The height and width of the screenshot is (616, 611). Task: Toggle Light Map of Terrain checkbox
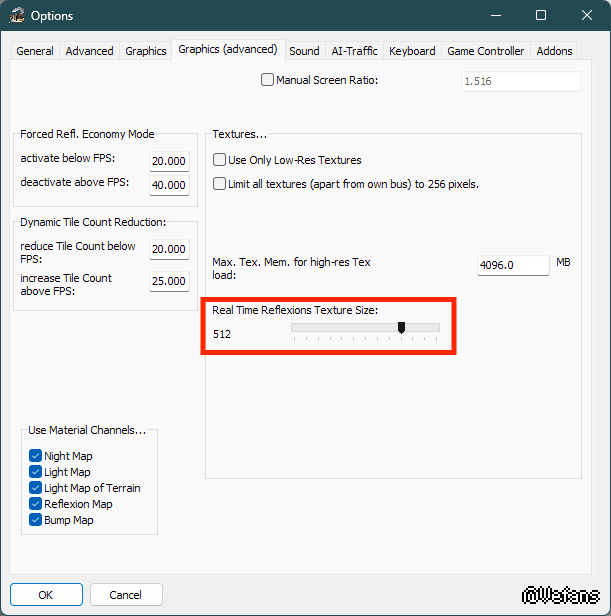coord(35,488)
